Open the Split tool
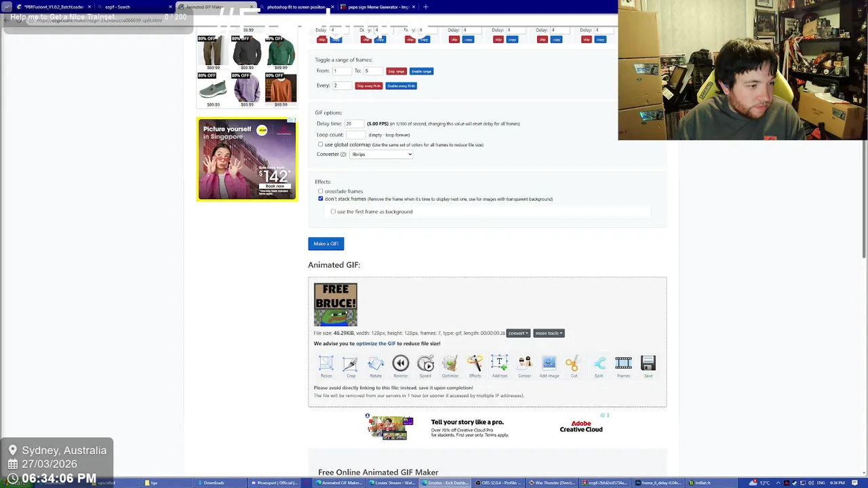Viewport: 868px width, 488px height. click(x=599, y=367)
